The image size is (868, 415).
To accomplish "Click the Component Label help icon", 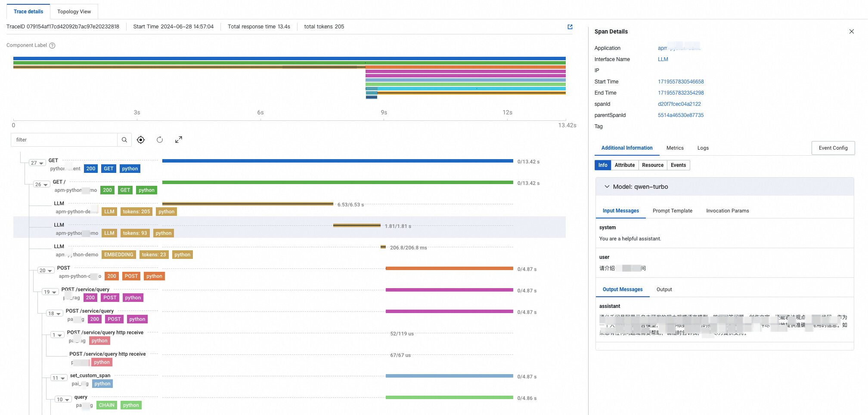I will [x=52, y=46].
